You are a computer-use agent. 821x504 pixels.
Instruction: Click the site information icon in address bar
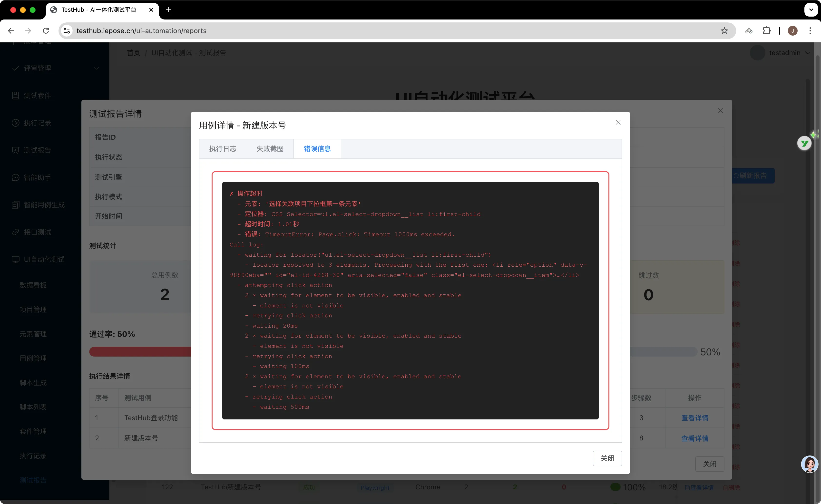(x=67, y=31)
